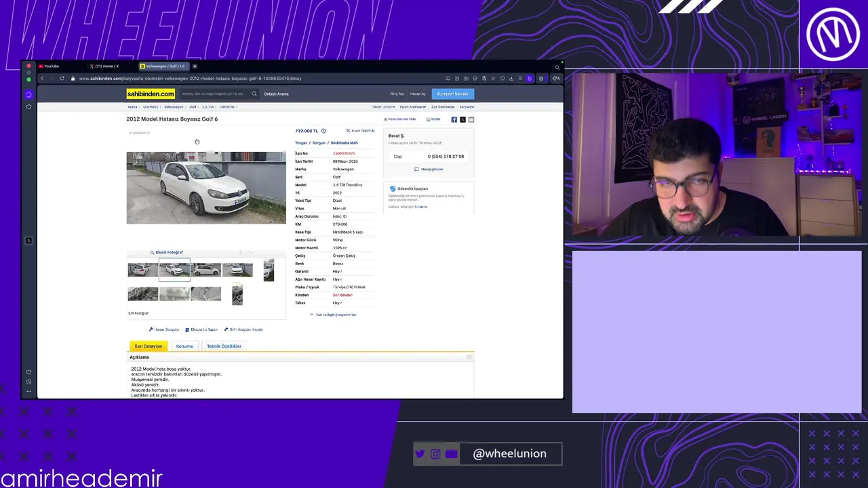Select the highlighted second gallery thumbnail
The width and height of the screenshot is (868, 488).
pyautogui.click(x=174, y=270)
